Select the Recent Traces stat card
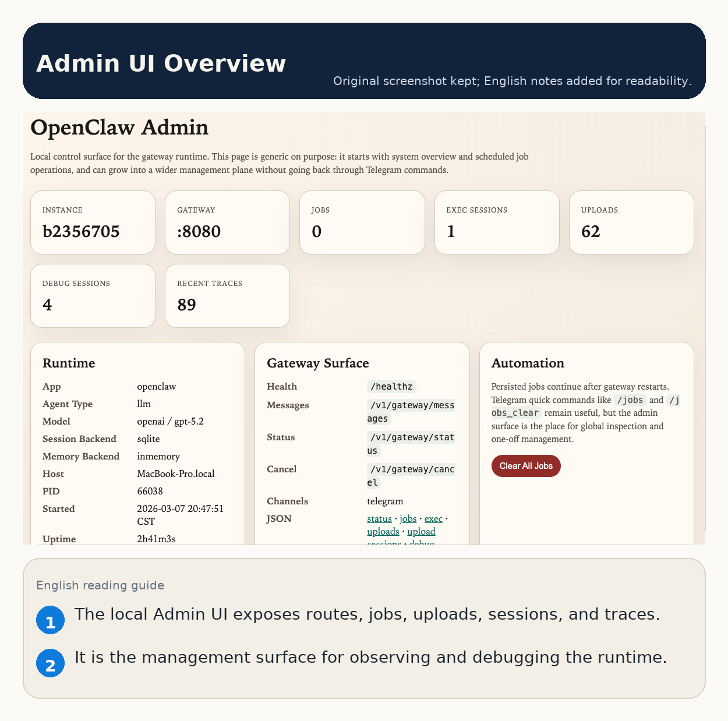728x721 pixels. pos(227,295)
